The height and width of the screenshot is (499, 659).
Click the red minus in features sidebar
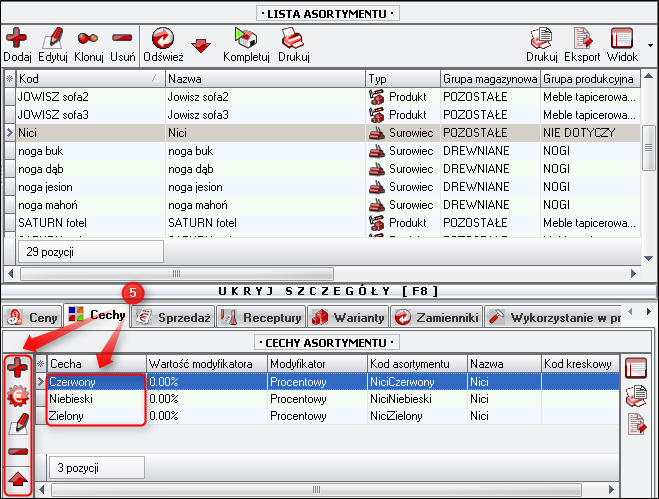(x=18, y=451)
